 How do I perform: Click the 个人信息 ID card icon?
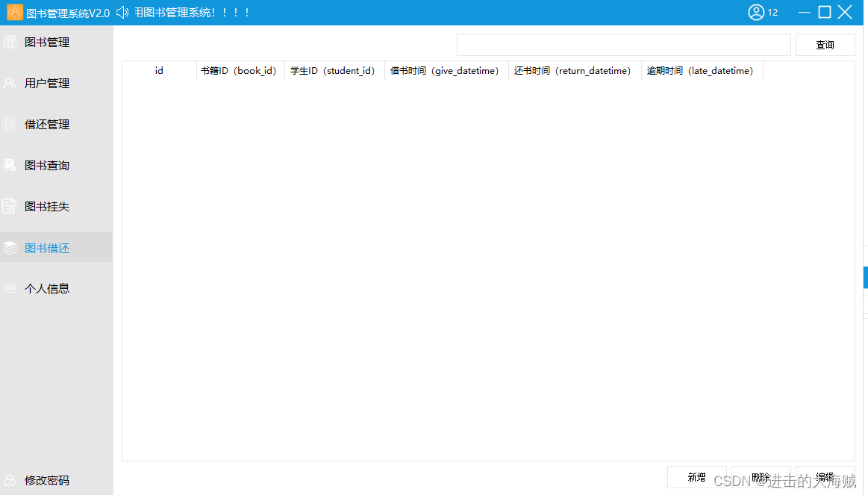(10, 288)
